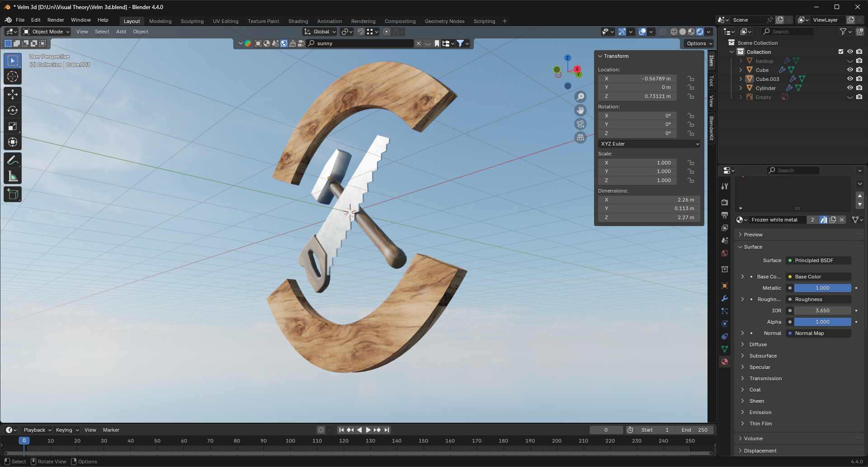Switch to the Shading workspace tab
868x467 pixels.
point(298,21)
